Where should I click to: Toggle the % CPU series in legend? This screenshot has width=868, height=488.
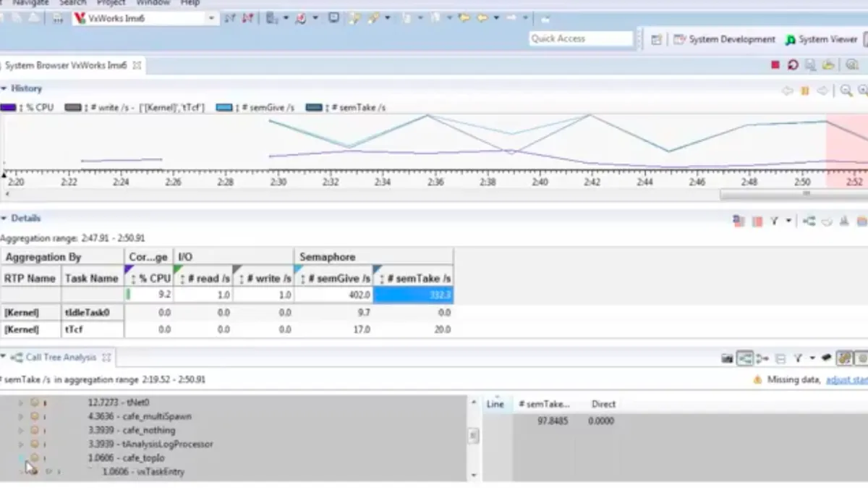point(27,107)
